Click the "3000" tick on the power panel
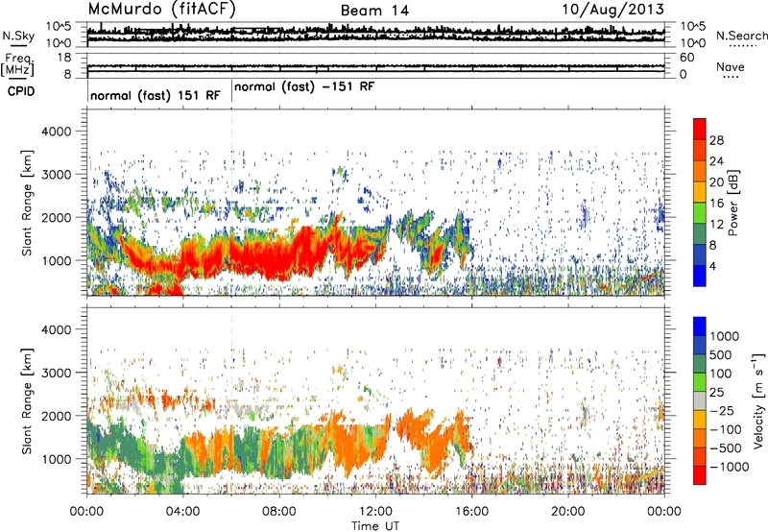Viewport: 768px width, 532px height. pyautogui.click(x=56, y=175)
